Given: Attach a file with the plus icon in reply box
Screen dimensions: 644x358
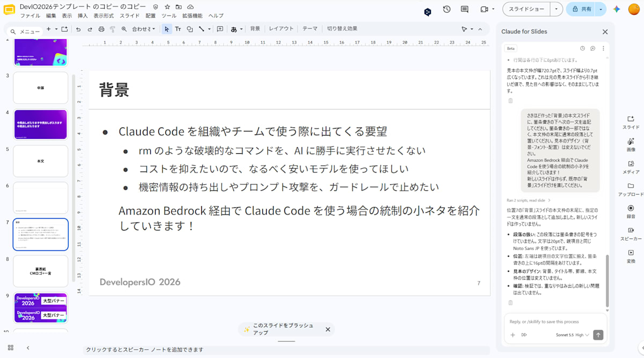Looking at the screenshot, I should pos(513,335).
